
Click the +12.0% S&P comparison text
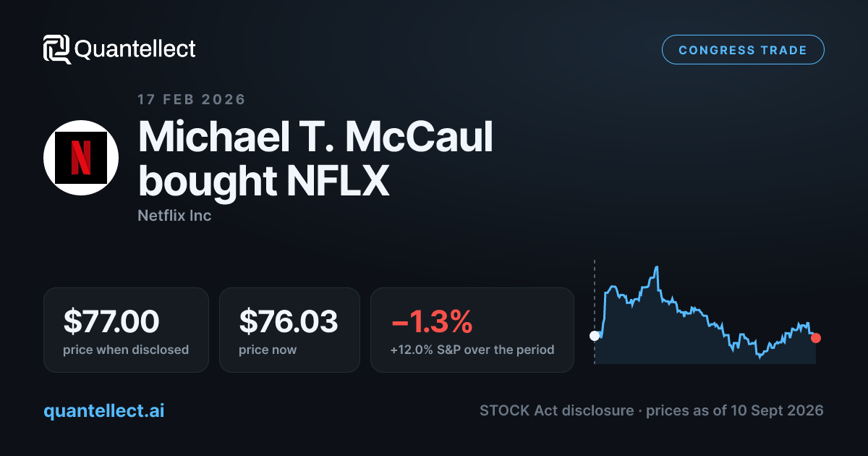point(472,350)
